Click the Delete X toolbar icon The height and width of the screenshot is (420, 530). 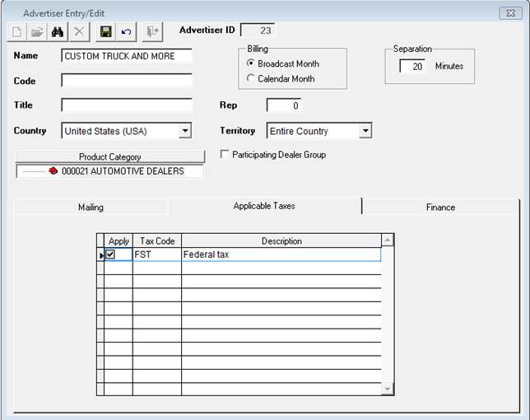coord(79,31)
